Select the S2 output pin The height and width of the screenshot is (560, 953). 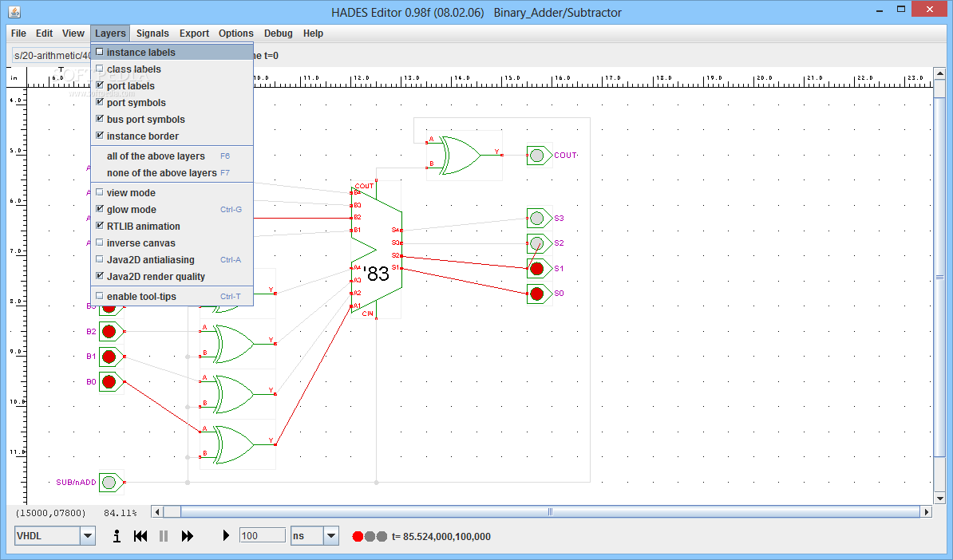[539, 243]
